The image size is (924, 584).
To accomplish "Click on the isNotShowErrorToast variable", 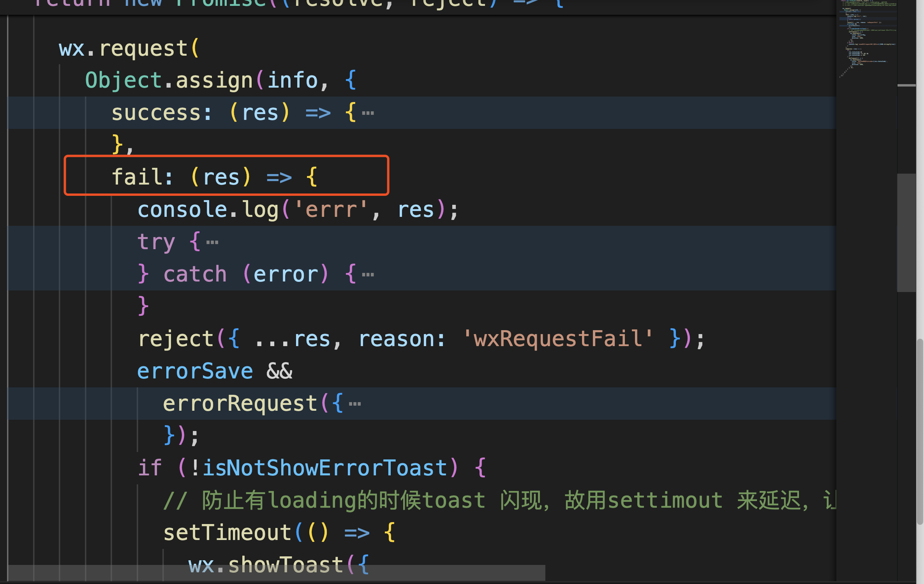I will click(324, 468).
